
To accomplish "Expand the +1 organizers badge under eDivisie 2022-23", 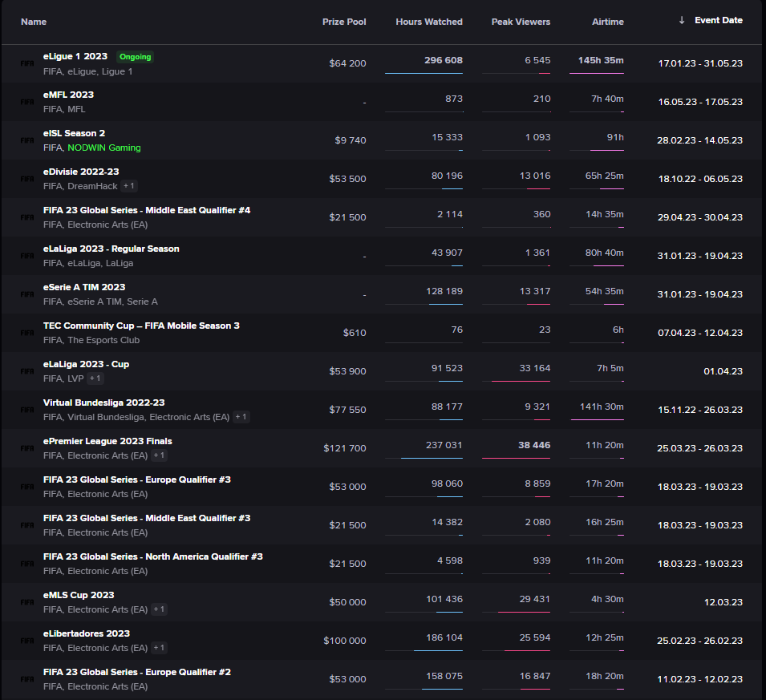I will coord(129,186).
